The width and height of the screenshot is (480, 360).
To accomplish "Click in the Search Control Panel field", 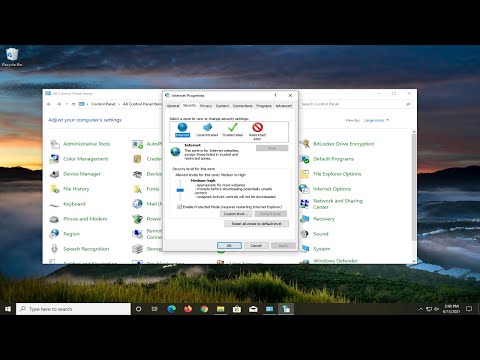I will (x=355, y=104).
